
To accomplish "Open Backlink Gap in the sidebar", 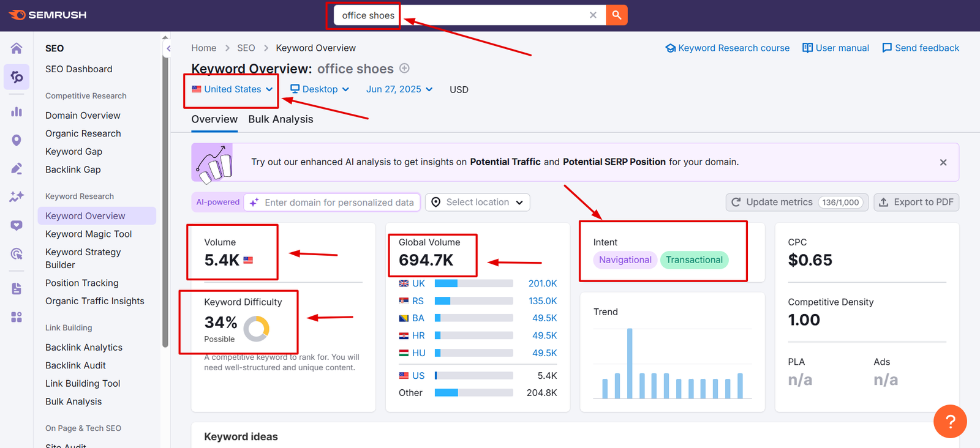I will pyautogui.click(x=73, y=170).
